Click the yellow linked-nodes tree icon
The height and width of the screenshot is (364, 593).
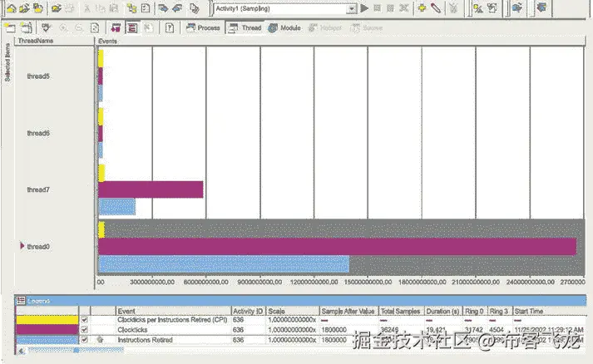[x=131, y=8]
